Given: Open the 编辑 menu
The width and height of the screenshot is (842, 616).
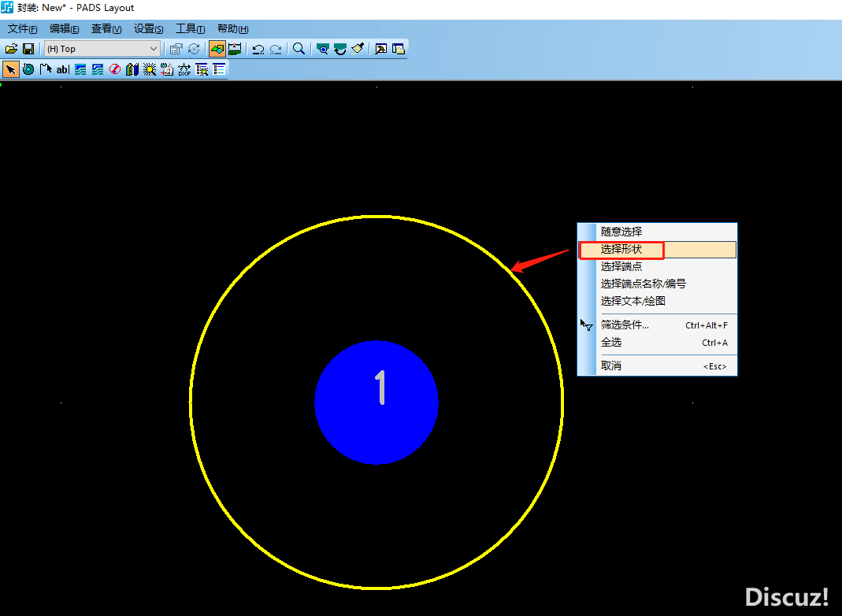Looking at the screenshot, I should 64,29.
